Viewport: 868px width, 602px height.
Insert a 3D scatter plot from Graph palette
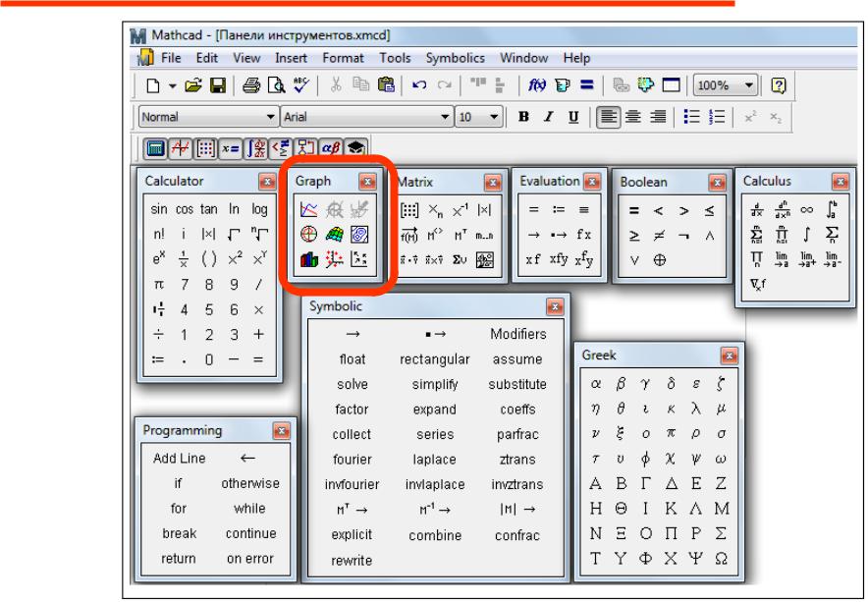(335, 259)
